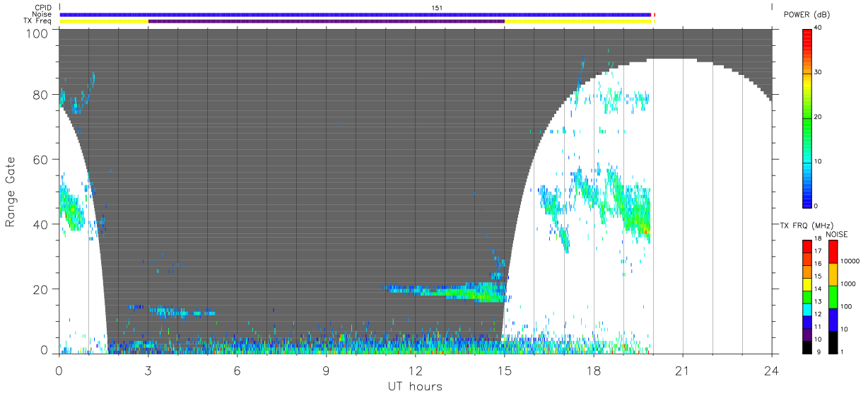Click the 100 label on Range Gate axis
868x401 pixels.
[37, 33]
